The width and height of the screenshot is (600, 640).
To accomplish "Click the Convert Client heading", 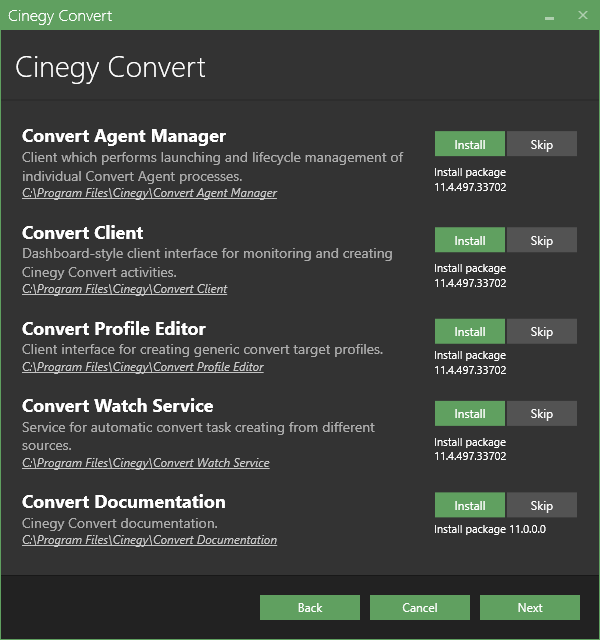I will [x=82, y=233].
